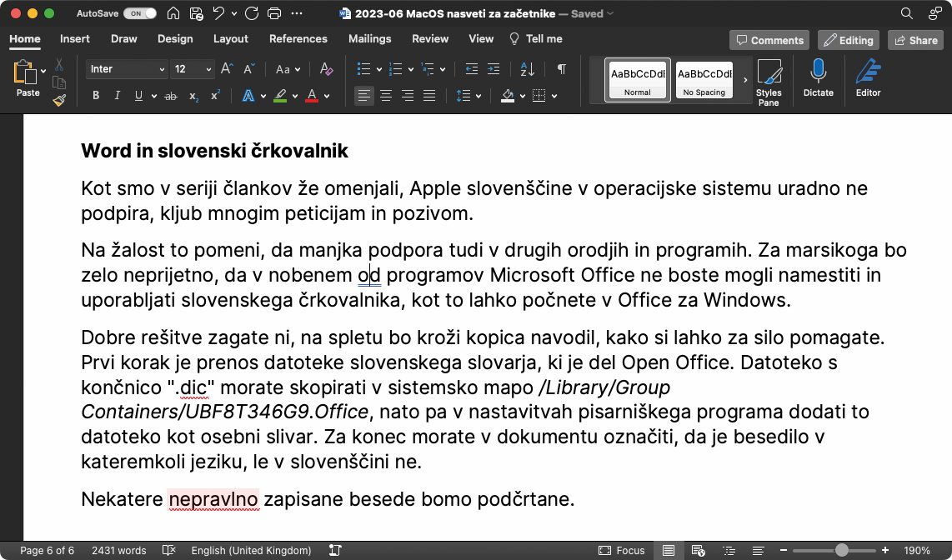Image resolution: width=952 pixels, height=560 pixels.
Task: Open the Styles Pane
Action: point(769,82)
